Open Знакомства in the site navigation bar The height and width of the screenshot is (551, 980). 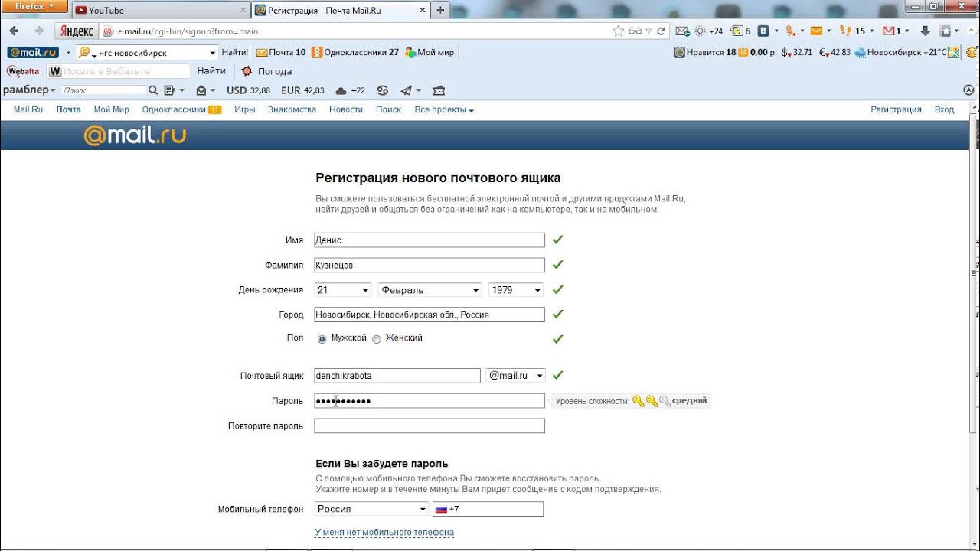[x=292, y=110]
